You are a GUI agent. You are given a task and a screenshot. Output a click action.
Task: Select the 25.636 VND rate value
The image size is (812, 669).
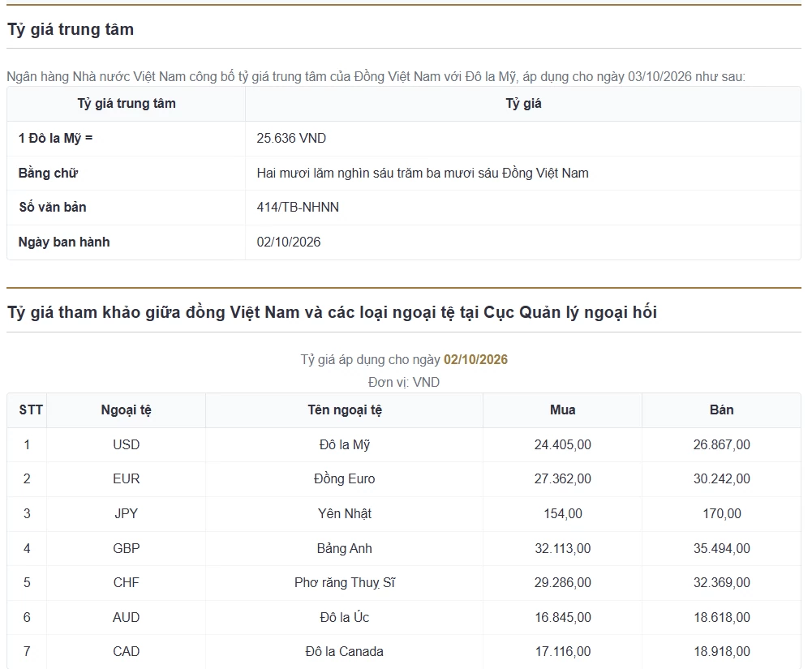pyautogui.click(x=291, y=138)
